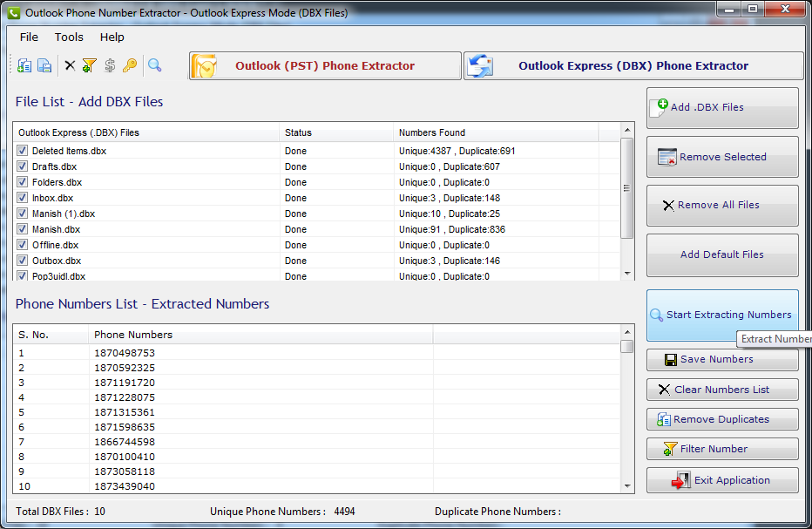The height and width of the screenshot is (529, 812).
Task: Click the add files toolbar icon
Action: click(x=24, y=65)
